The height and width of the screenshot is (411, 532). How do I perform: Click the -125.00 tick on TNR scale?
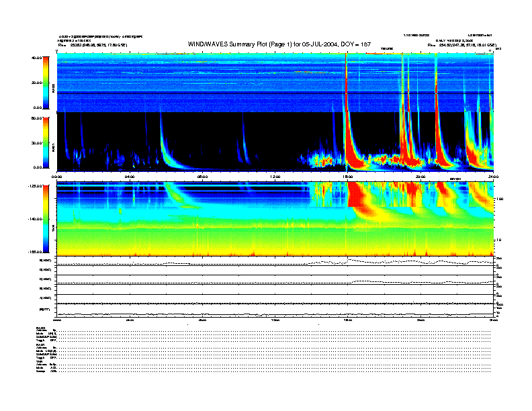(x=35, y=186)
